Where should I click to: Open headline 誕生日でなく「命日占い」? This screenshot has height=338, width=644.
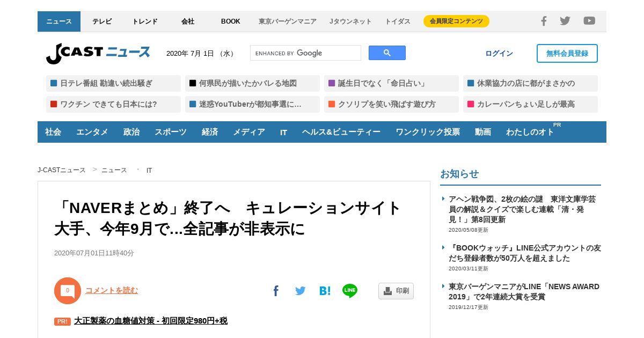[x=391, y=83]
